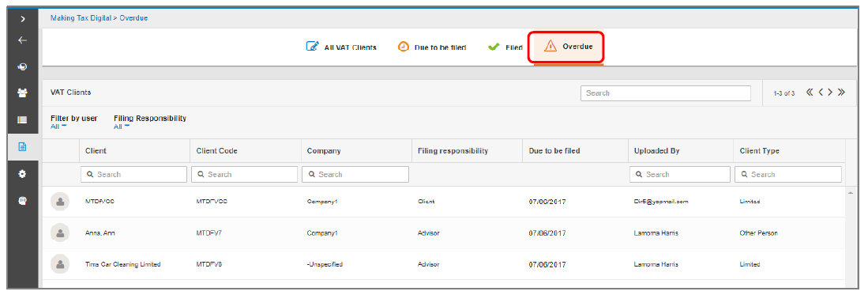Click the Client column search field
868x295 pixels.
click(x=133, y=174)
